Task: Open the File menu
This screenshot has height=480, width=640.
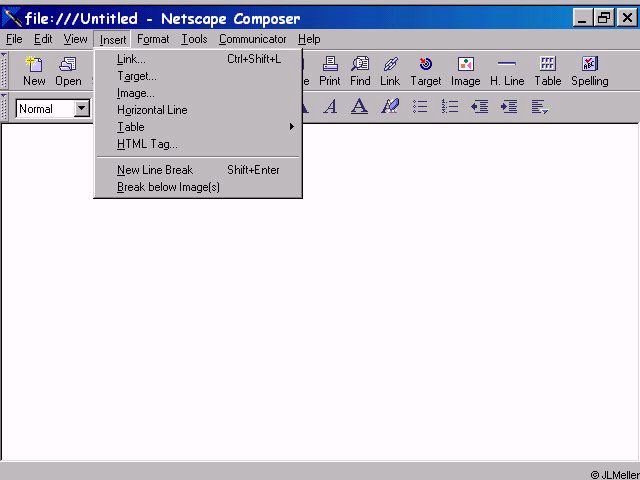Action: point(14,39)
